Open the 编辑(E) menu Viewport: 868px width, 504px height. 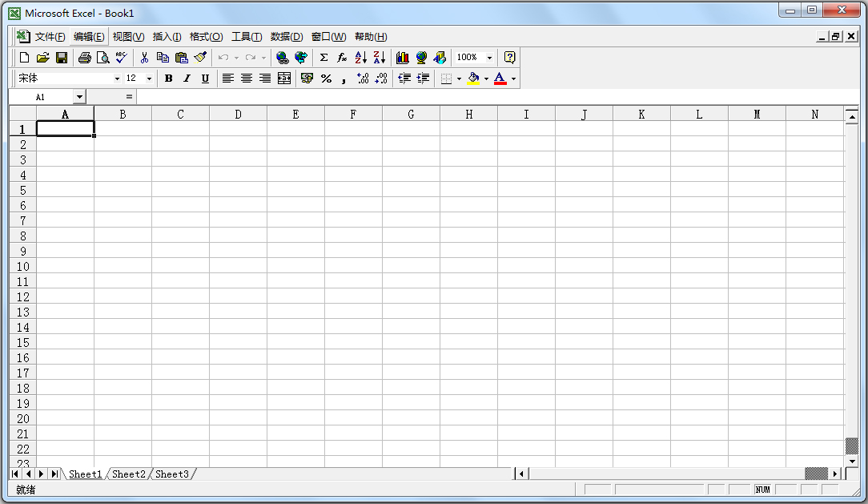tap(89, 37)
